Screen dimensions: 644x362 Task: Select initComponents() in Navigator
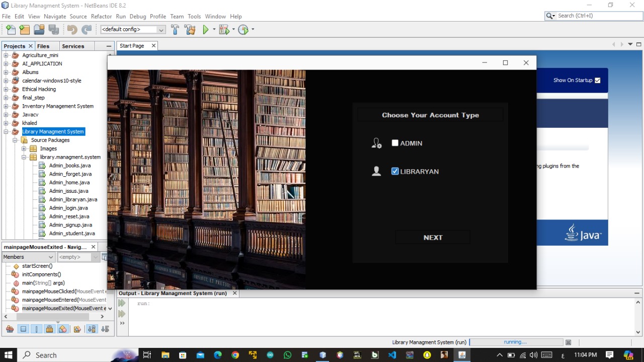pos(41,274)
